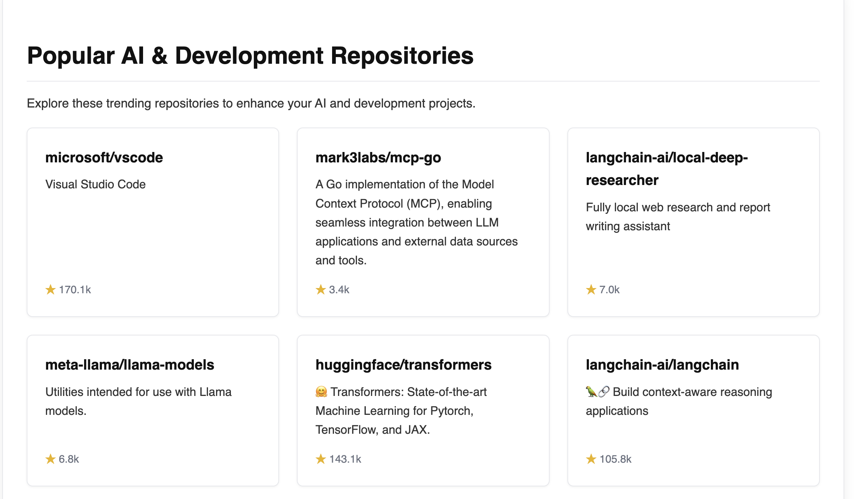Open the meta-llama/llama-models repository title
868x499 pixels.
(x=130, y=365)
